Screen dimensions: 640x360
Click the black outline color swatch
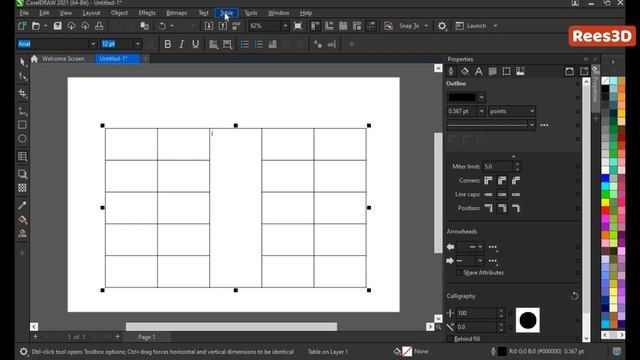coord(462,97)
